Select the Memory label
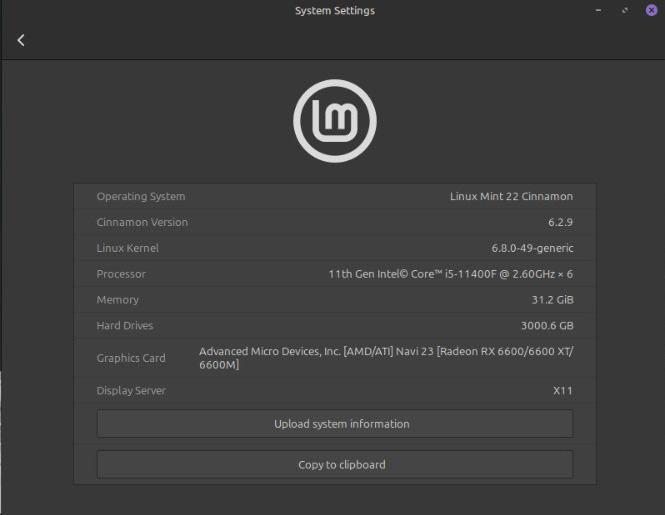 117,300
